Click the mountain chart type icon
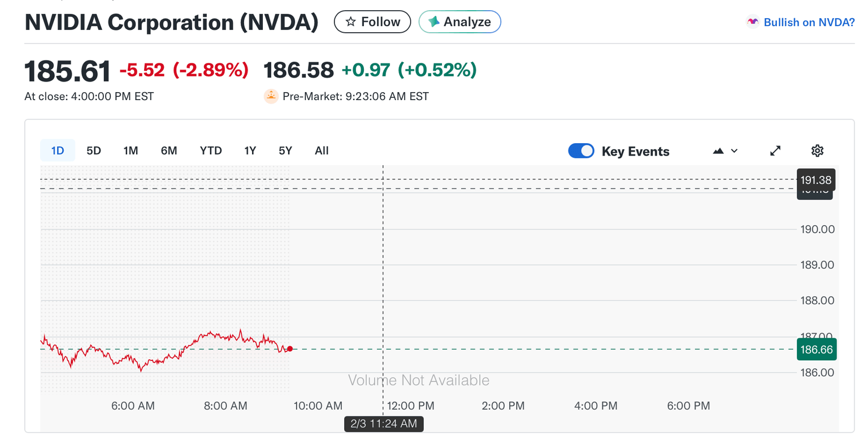This screenshot has height=439, width=868. click(718, 151)
